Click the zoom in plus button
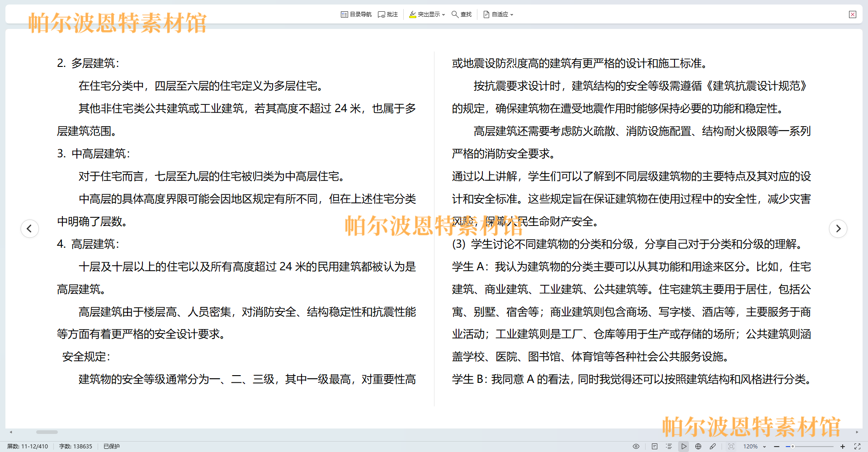This screenshot has width=868, height=452. [843, 446]
